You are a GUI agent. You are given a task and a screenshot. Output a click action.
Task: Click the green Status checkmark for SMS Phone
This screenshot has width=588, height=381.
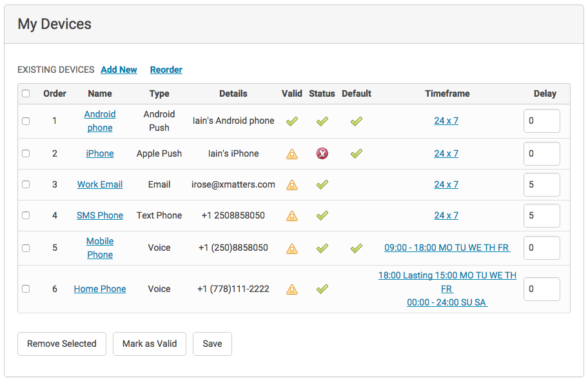pos(322,215)
